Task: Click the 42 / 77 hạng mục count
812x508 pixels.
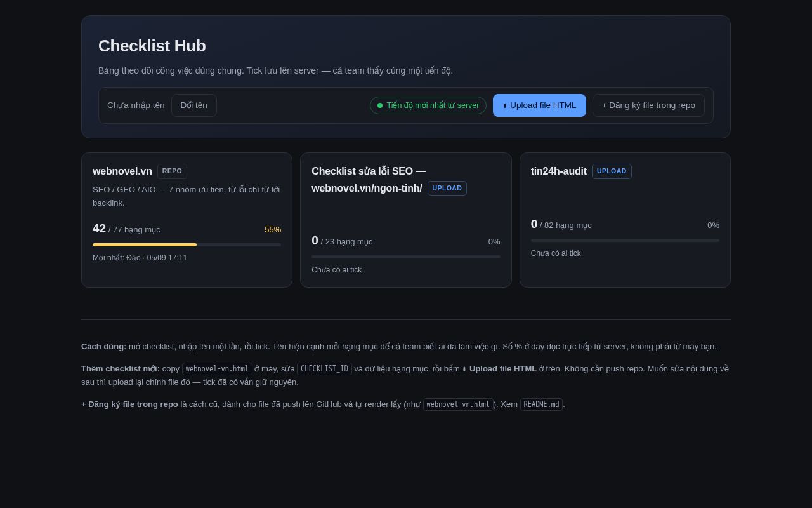Action: pyautogui.click(x=126, y=229)
